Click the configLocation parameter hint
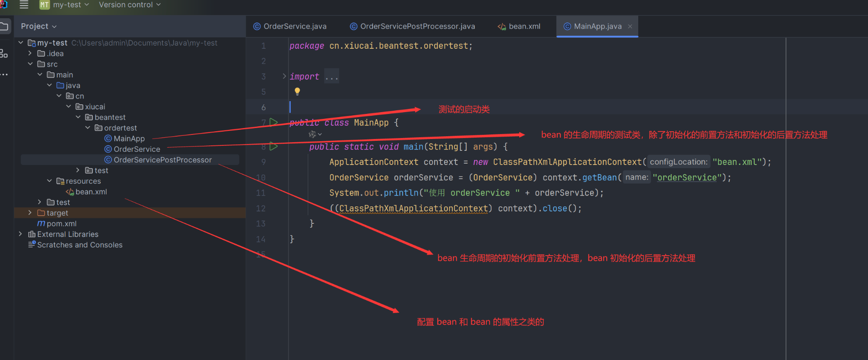Image resolution: width=868 pixels, height=360 pixels. (x=678, y=162)
